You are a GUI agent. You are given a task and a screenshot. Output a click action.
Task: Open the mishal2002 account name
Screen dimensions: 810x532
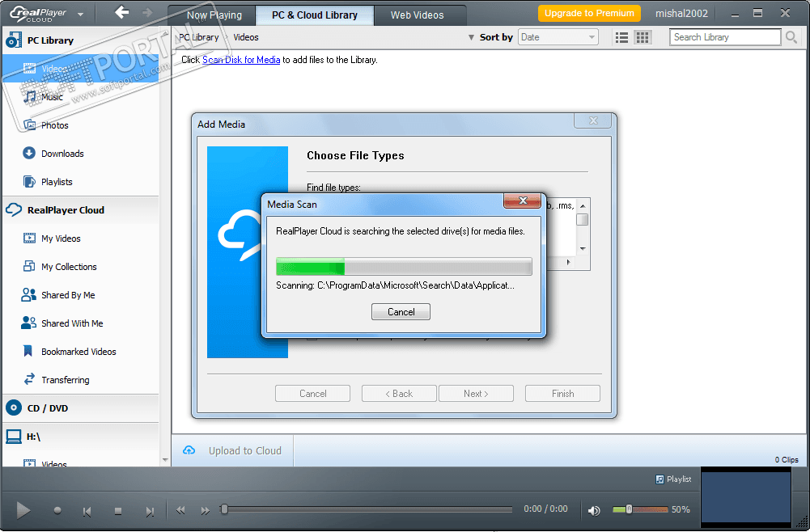point(681,14)
